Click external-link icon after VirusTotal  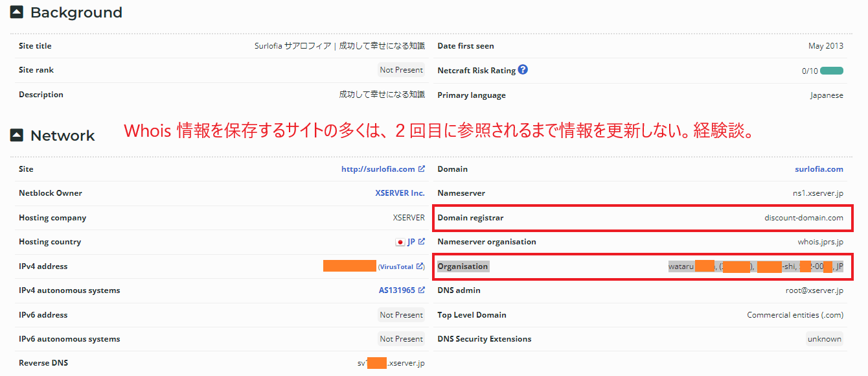tap(420, 266)
